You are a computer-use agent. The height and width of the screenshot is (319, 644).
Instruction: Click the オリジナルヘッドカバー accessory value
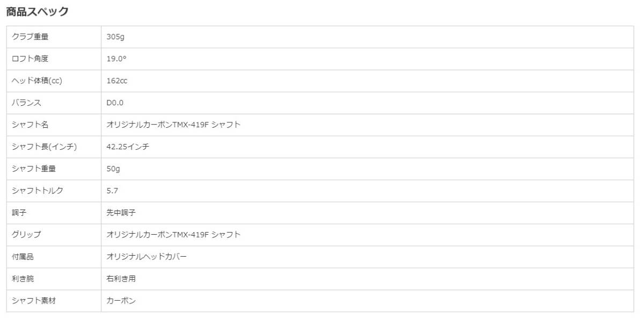147,257
